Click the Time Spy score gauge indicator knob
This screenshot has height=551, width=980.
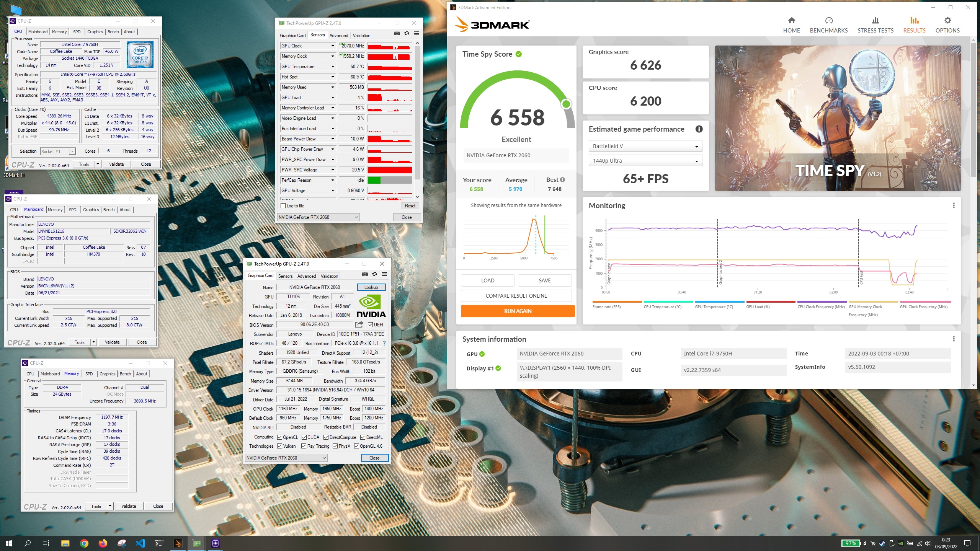pos(566,104)
